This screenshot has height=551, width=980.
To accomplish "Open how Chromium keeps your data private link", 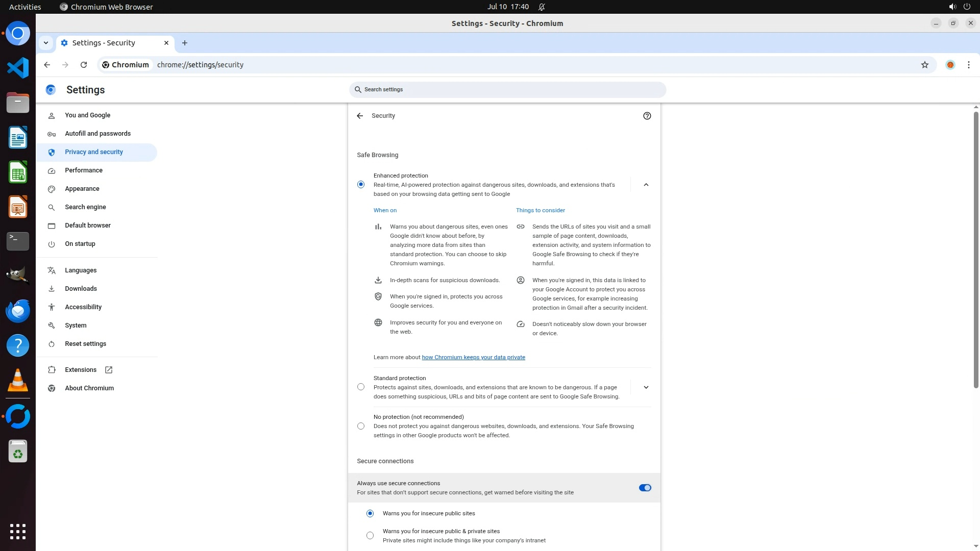I will [x=473, y=357].
